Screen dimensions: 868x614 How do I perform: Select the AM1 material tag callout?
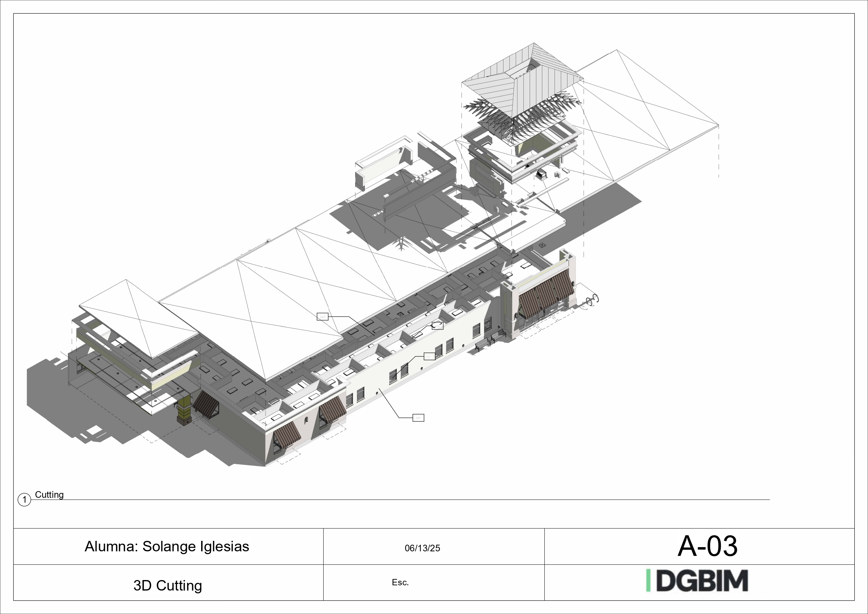(418, 418)
